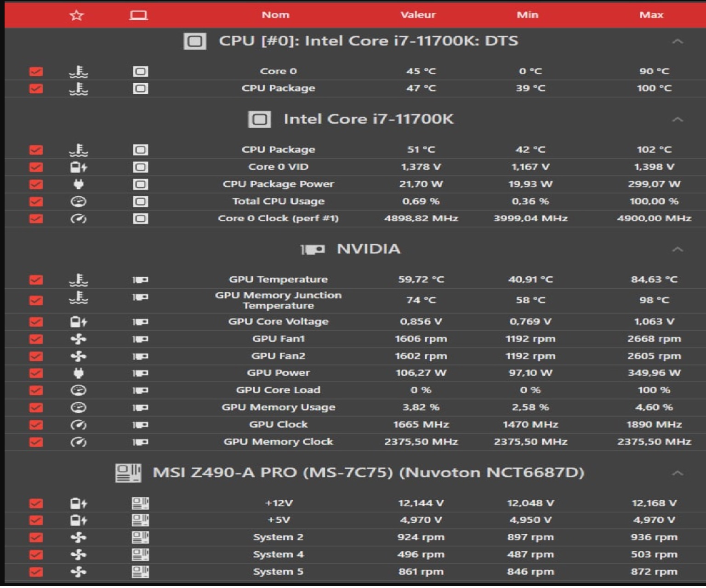Click the fan icon in System 2 row
Screen dimensions: 706x588
[79, 537]
